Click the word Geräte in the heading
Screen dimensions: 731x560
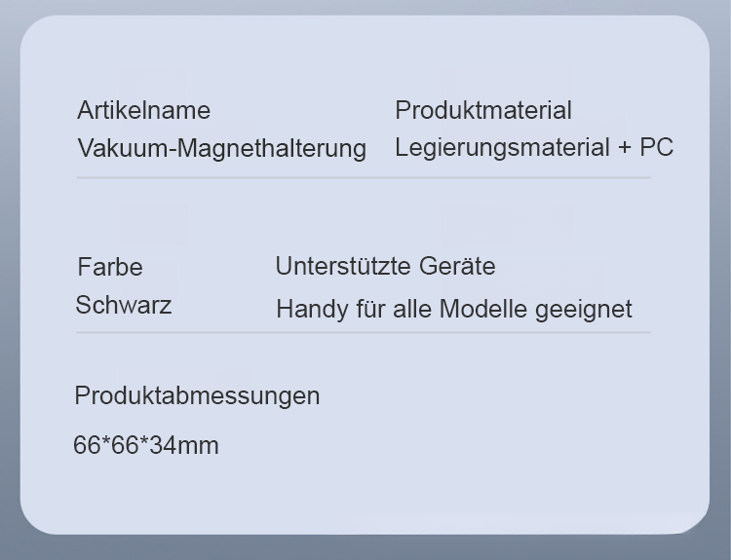point(457,266)
